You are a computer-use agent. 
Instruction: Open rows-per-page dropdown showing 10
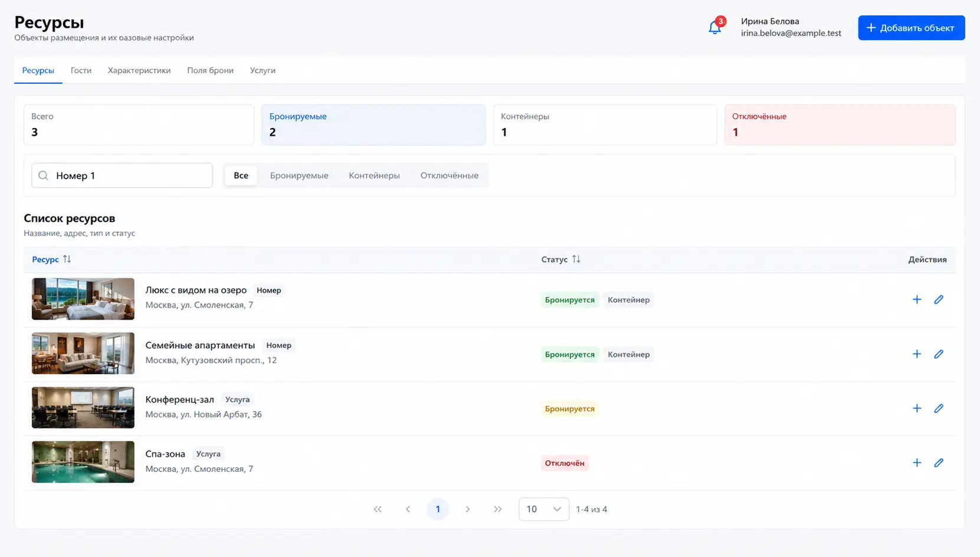(544, 509)
